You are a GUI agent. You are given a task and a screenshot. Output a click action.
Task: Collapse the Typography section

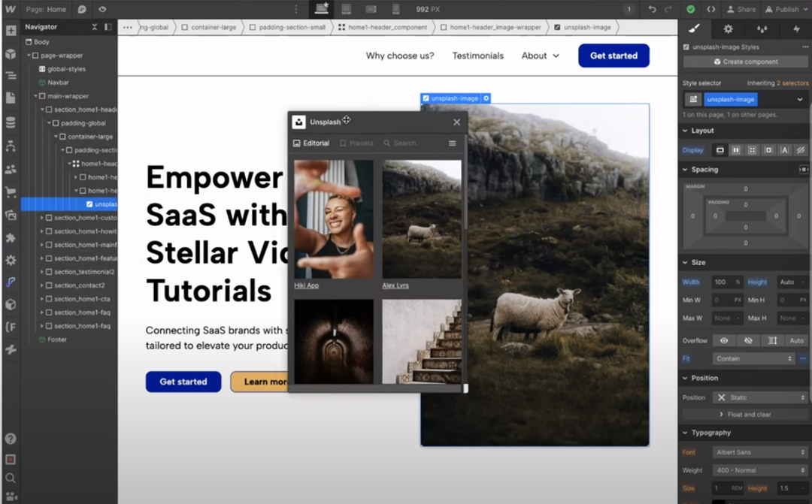(685, 433)
